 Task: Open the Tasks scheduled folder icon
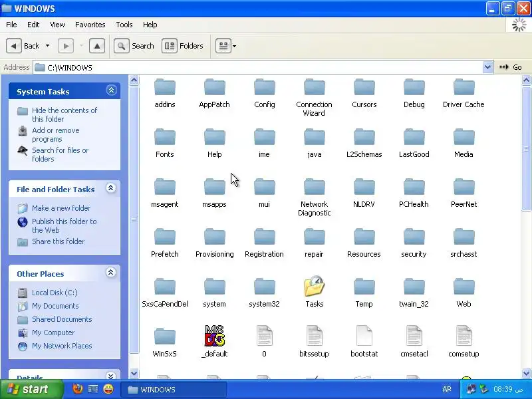pos(314,286)
